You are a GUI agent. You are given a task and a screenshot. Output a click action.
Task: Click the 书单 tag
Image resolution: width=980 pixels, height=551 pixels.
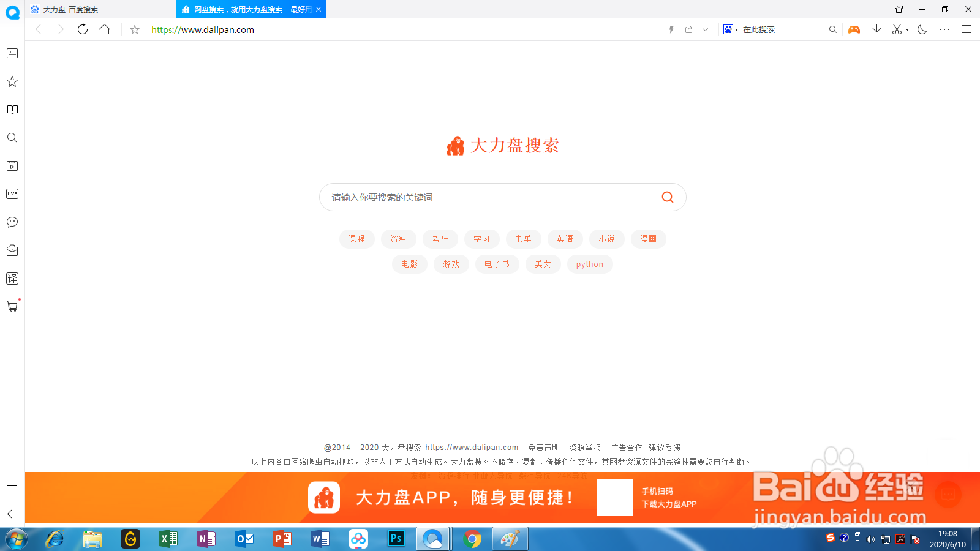[x=523, y=239]
